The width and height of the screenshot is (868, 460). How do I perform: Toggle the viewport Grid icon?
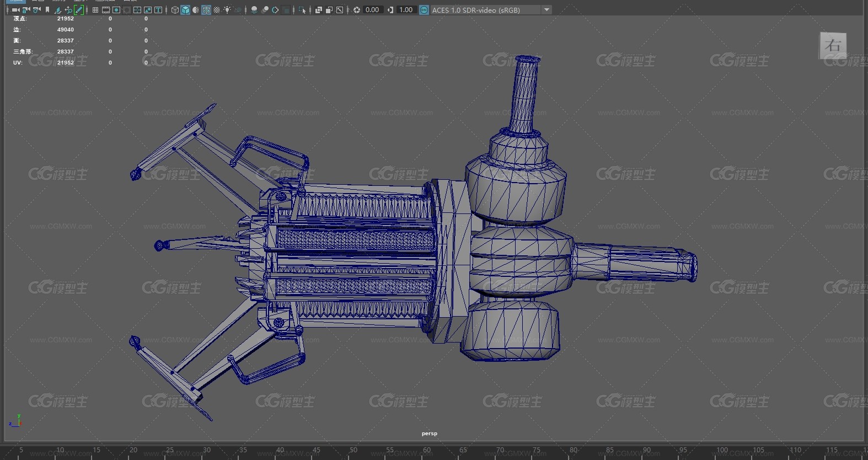95,10
